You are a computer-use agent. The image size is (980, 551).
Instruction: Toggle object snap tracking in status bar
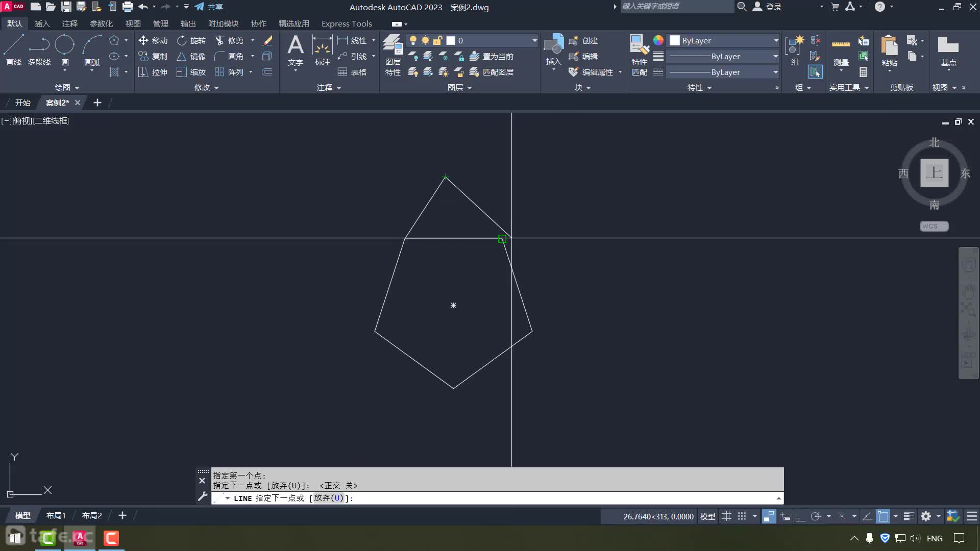pos(867,516)
